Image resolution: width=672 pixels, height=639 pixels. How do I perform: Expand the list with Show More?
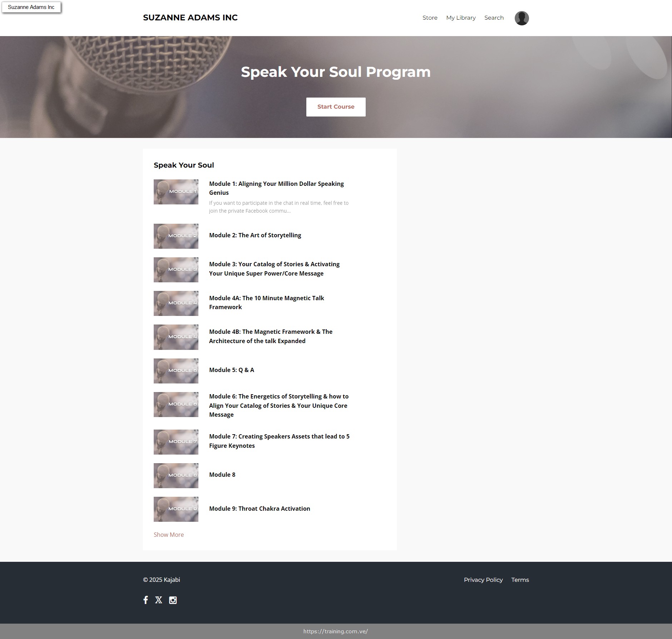coord(169,535)
